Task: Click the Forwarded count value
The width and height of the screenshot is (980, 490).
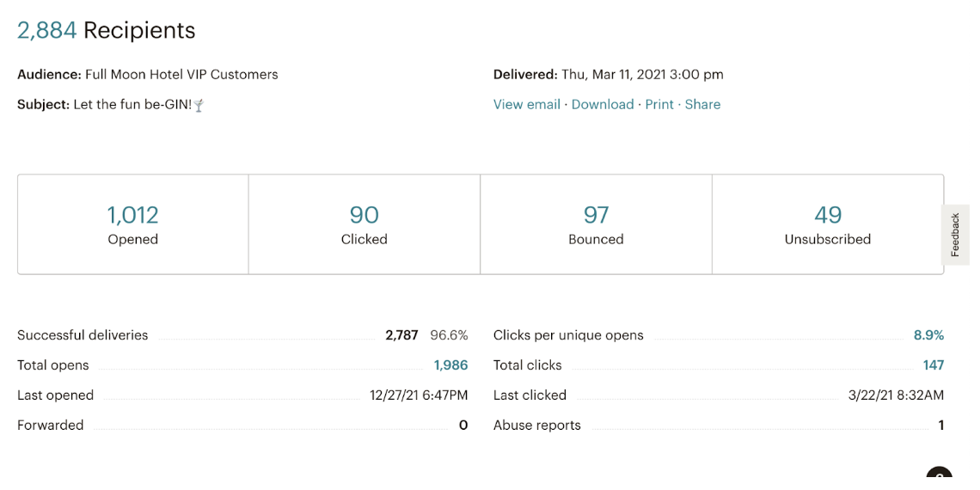Action: 463,426
